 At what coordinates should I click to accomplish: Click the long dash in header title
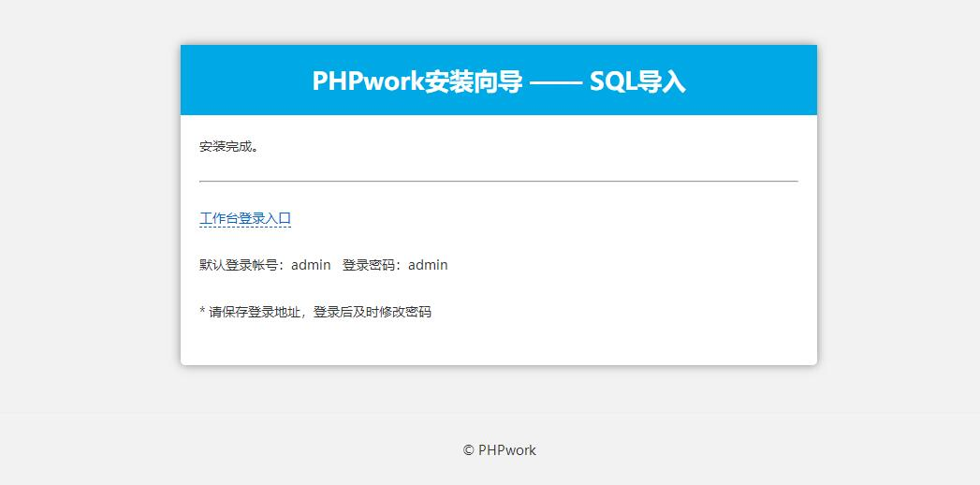555,81
